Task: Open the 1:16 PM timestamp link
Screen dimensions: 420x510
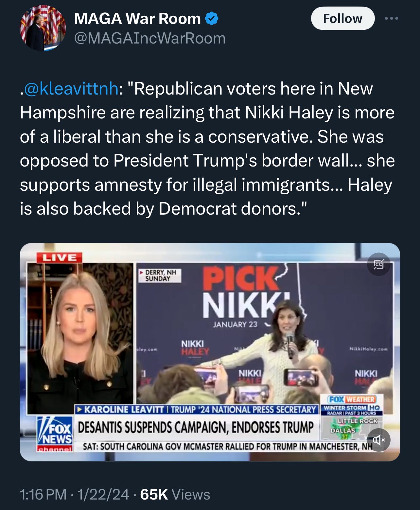Action: tap(43, 494)
